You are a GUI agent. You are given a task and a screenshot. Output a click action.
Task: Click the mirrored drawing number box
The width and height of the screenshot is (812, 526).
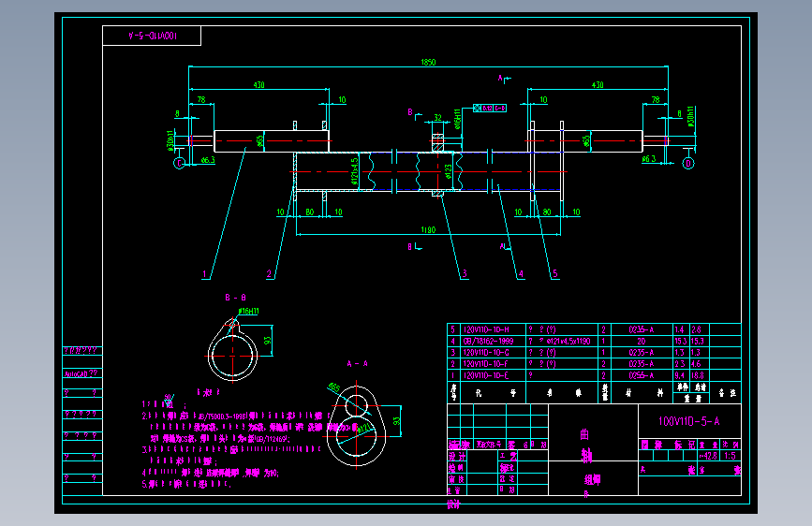[x=152, y=36]
